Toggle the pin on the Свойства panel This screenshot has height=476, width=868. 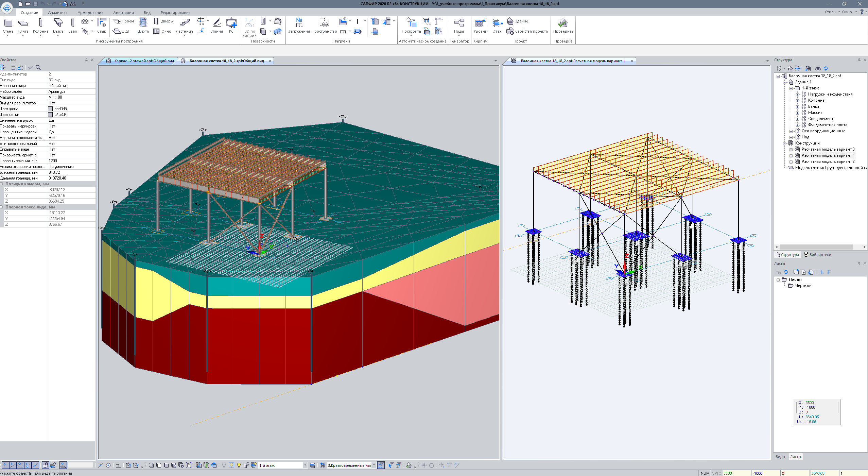tap(86, 60)
